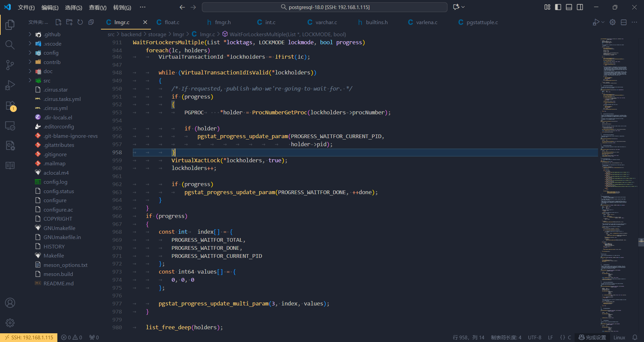Open Copilot chat icon in title bar
The width and height of the screenshot is (644, 342).
click(x=456, y=7)
